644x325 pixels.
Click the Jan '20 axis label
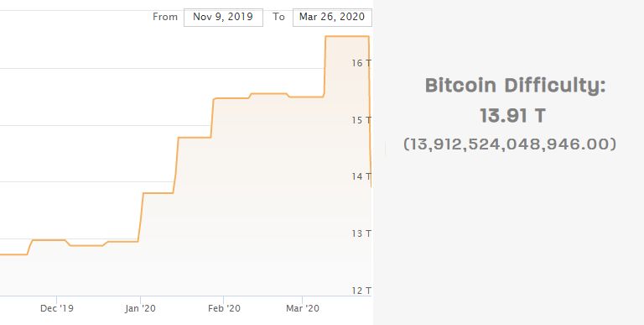click(141, 308)
